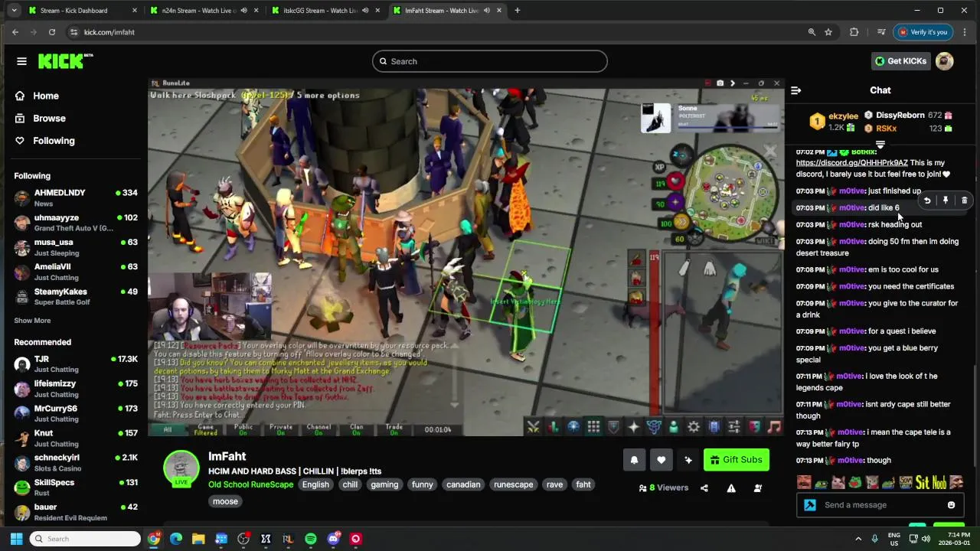Viewport: 980px width, 551px height.
Task: Click the notification bell button for ImFaht
Action: [634, 460]
